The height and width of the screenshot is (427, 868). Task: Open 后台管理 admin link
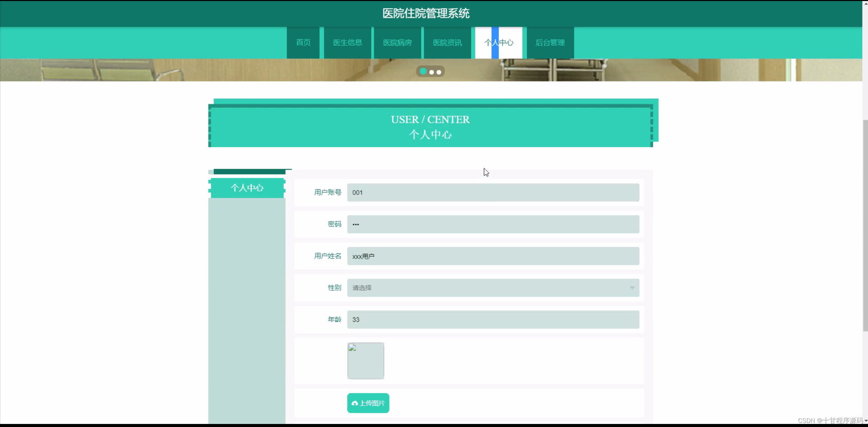point(550,43)
